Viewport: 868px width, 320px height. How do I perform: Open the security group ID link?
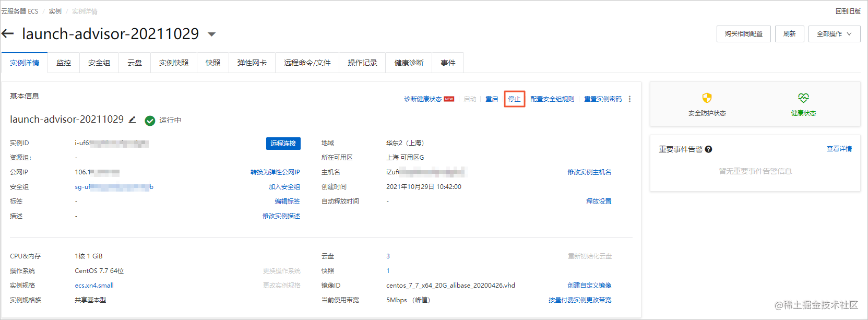tap(114, 187)
